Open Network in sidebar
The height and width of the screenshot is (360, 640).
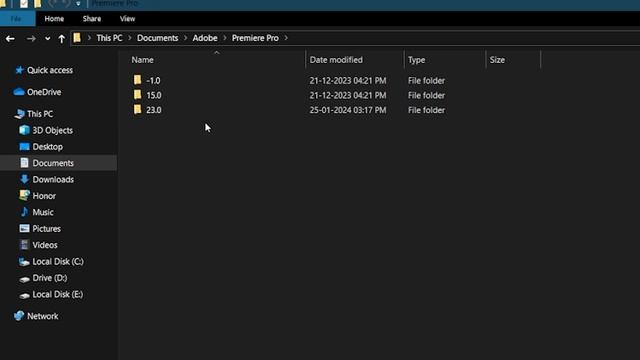click(42, 316)
